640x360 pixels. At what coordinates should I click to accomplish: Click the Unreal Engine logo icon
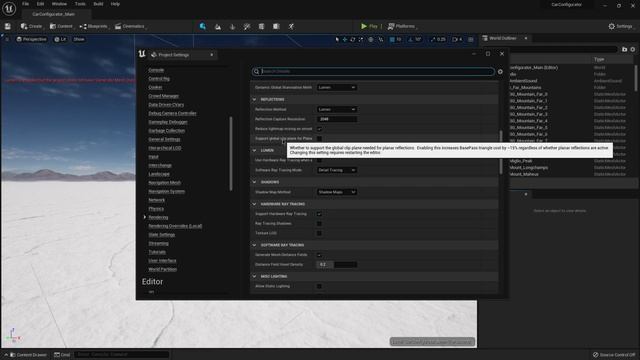(x=9, y=8)
